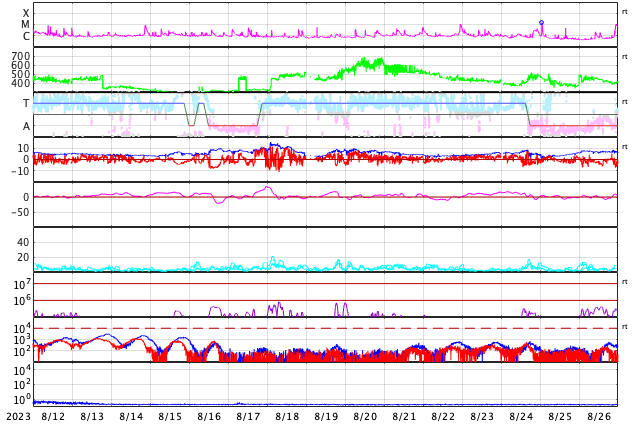Click the 8/15 date tick label

click(170, 416)
